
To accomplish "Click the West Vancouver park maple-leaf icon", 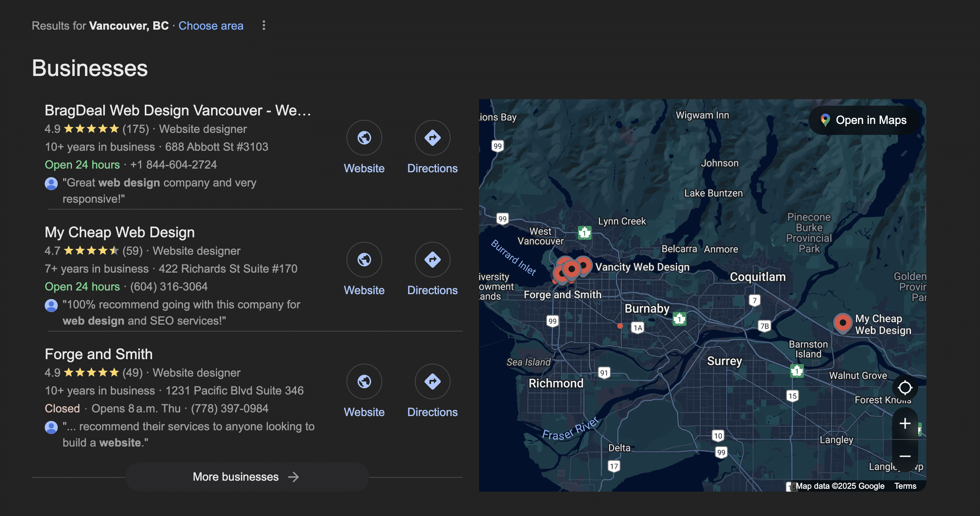I will click(x=585, y=233).
